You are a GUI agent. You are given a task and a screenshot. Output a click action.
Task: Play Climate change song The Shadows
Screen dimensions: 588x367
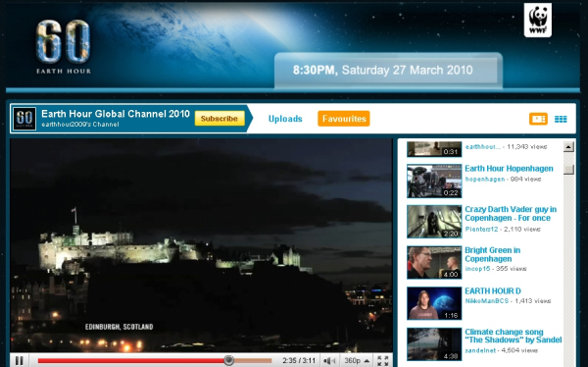coord(513,336)
